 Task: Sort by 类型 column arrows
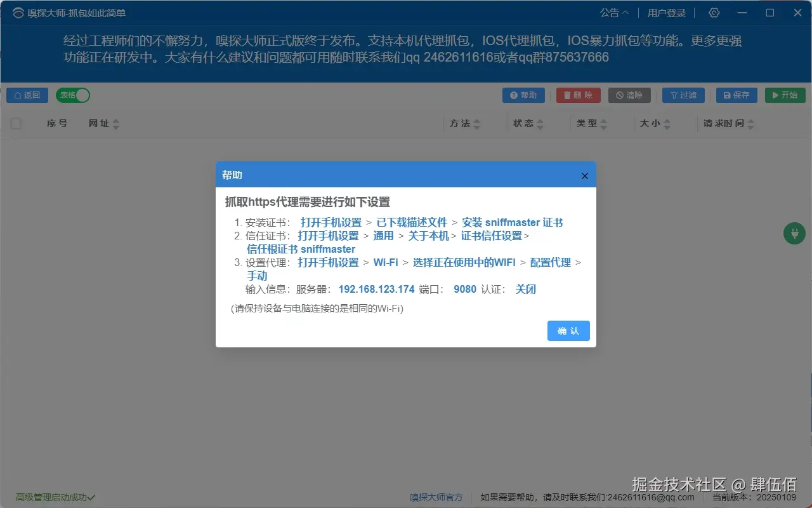tap(604, 124)
